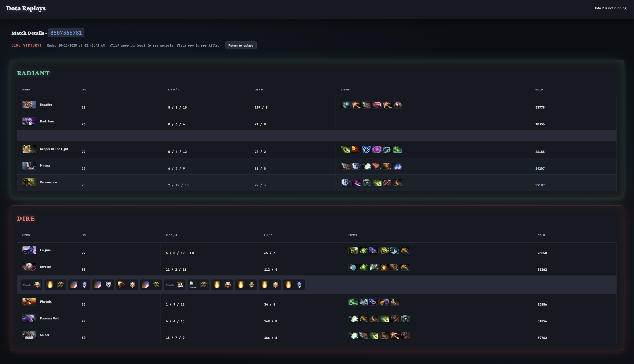Viewport: 634px width, 364px height.
Task: Click Keeper of the Light's green boots item
Action: (x=397, y=150)
